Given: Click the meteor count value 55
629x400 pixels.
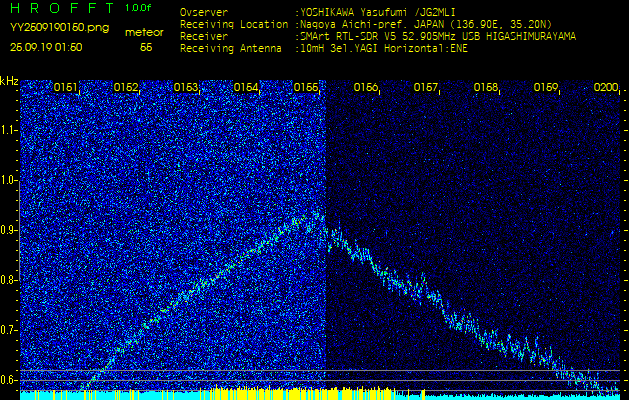Looking at the screenshot, I should pyautogui.click(x=146, y=47).
